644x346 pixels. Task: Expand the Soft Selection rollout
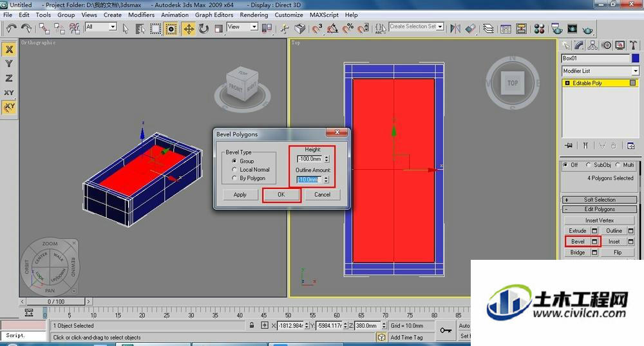pos(600,199)
